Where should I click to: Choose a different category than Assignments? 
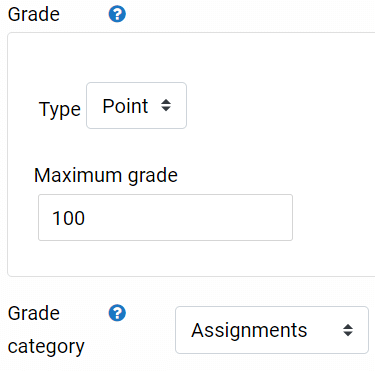point(272,330)
